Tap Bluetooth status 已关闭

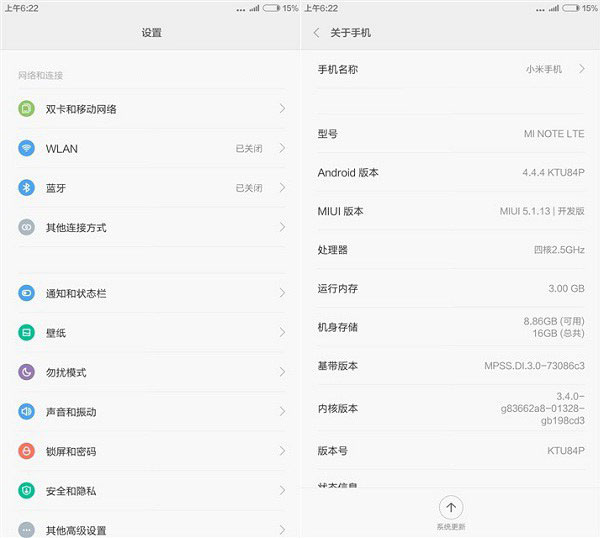(249, 188)
